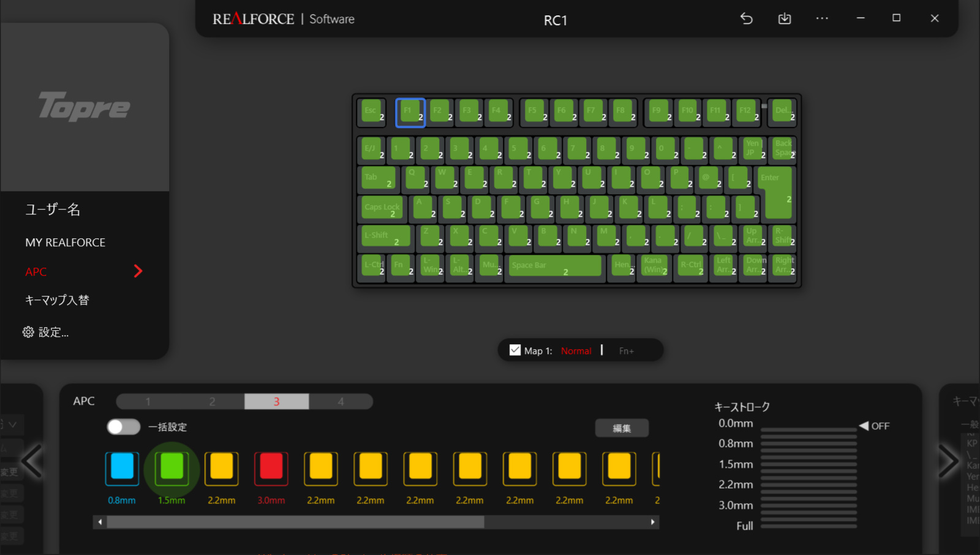The width and height of the screenshot is (980, 555).
Task: Click the write-to-keyboard save icon
Action: click(784, 19)
